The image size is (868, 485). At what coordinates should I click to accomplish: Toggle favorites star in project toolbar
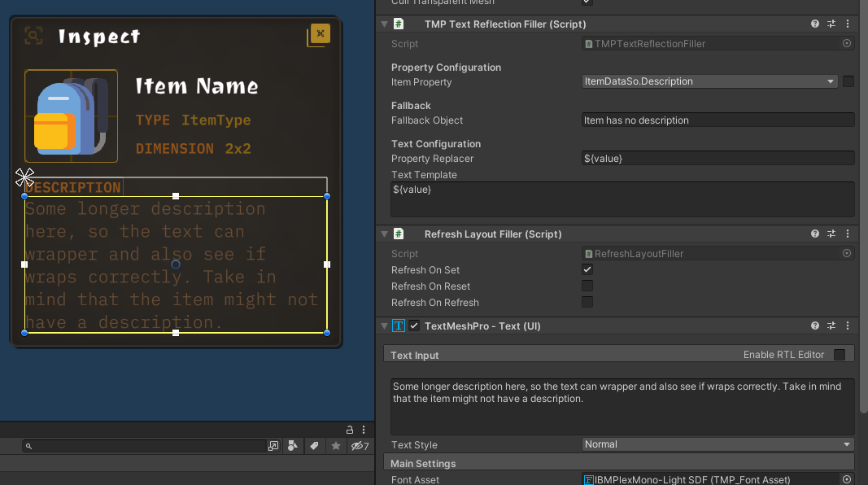point(335,446)
